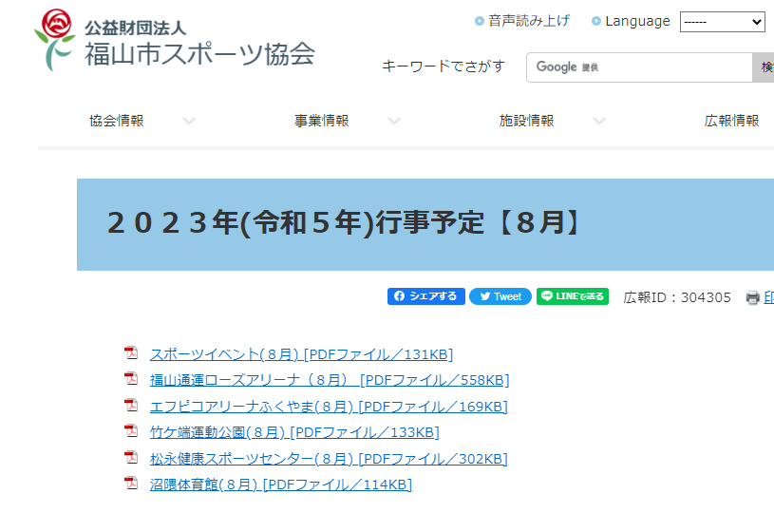Open the Language selection dropdown
774x532 pixels.
tap(722, 22)
